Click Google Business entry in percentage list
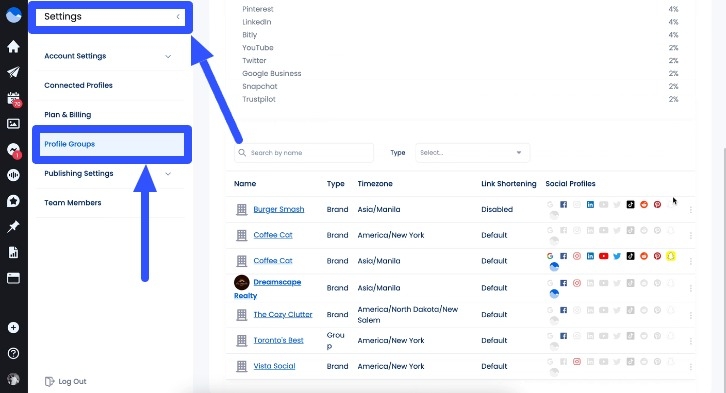This screenshot has height=393, width=726. click(x=272, y=73)
